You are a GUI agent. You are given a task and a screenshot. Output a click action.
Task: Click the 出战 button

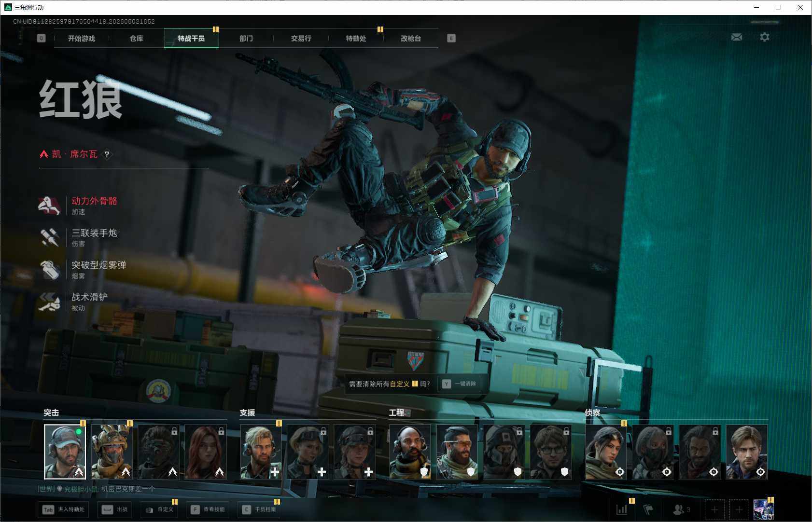click(x=115, y=509)
